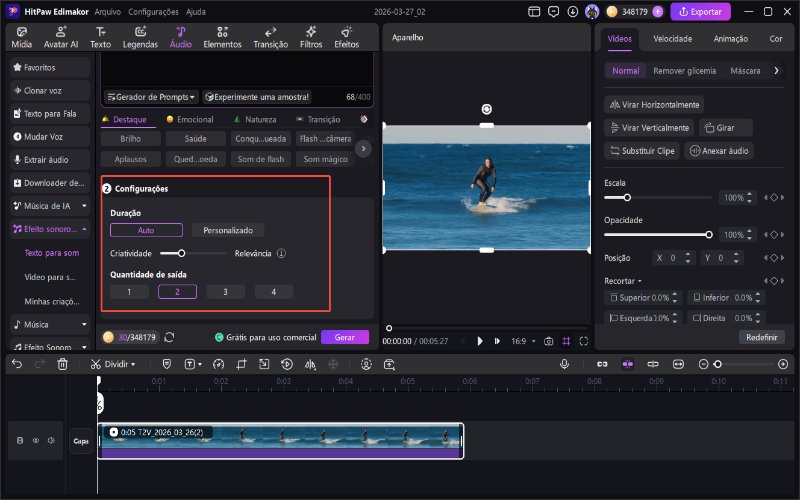Click the crop icon in timeline toolbar

click(x=241, y=364)
